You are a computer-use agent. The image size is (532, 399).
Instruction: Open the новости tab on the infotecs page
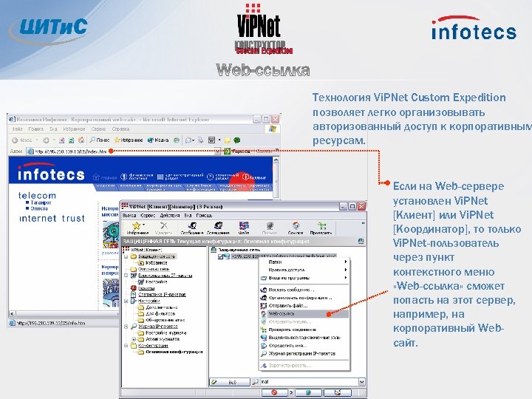106,185
